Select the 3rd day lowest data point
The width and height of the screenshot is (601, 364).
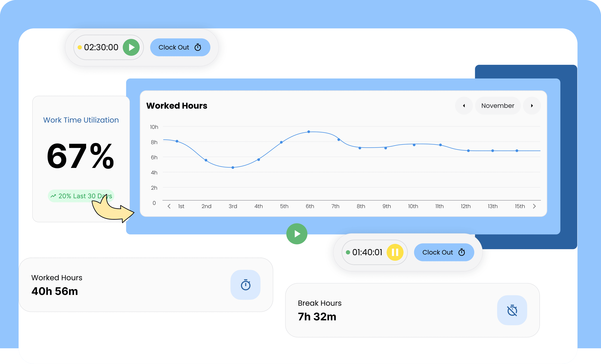click(x=233, y=168)
